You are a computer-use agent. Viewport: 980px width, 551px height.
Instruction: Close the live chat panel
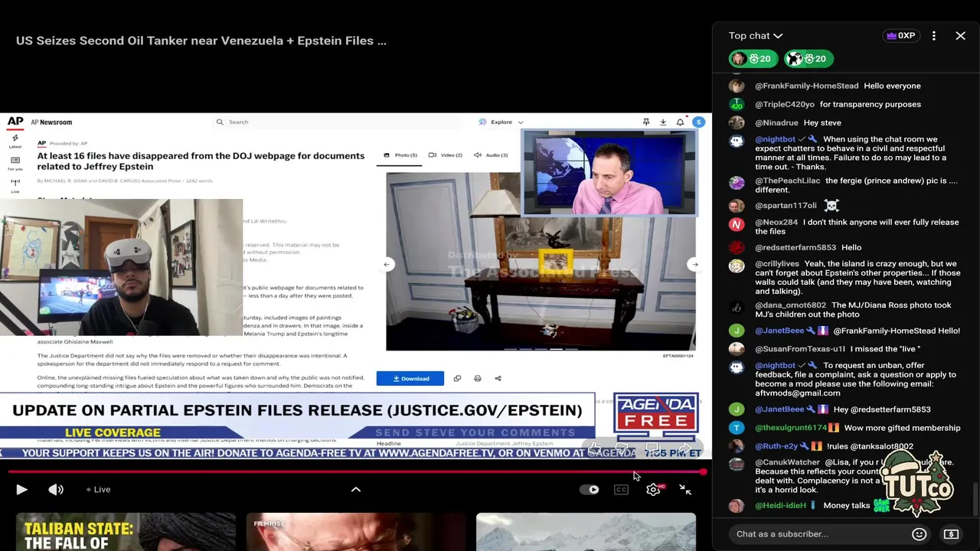pyautogui.click(x=961, y=36)
